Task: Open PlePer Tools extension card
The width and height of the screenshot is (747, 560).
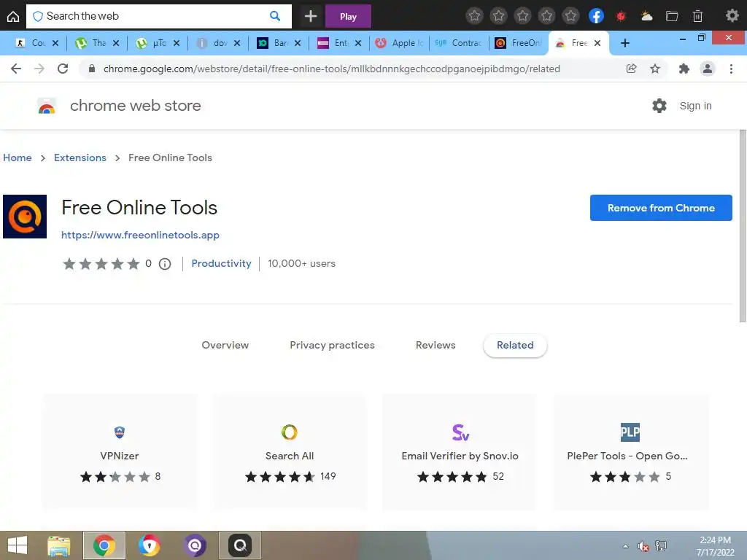Action: [x=630, y=452]
